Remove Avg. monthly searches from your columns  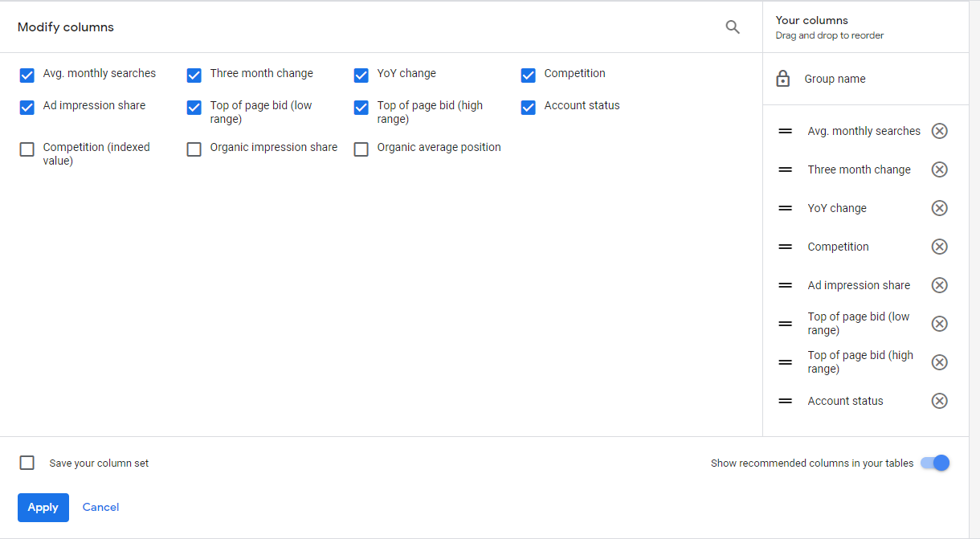pos(939,131)
